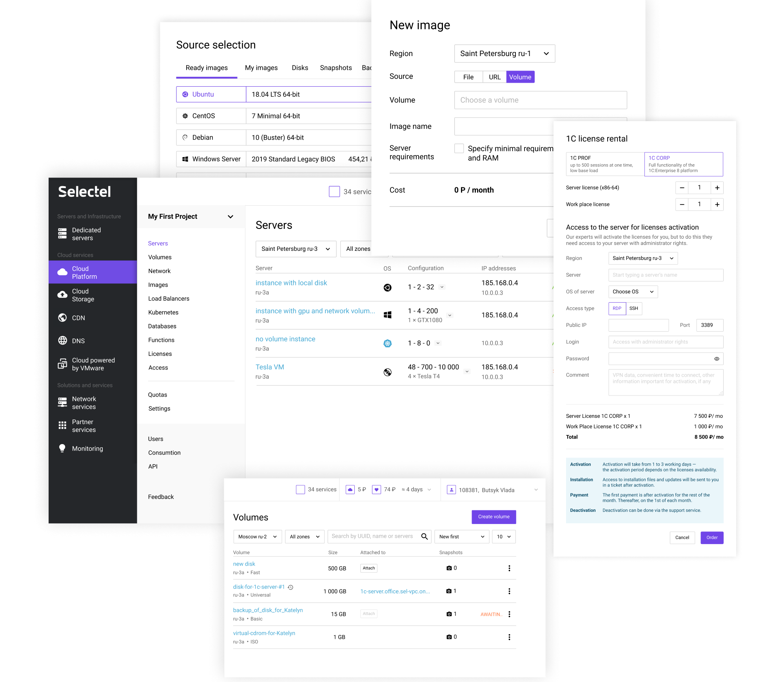784x682 pixels.
Task: Expand My First Project dropdown
Action: (x=230, y=217)
